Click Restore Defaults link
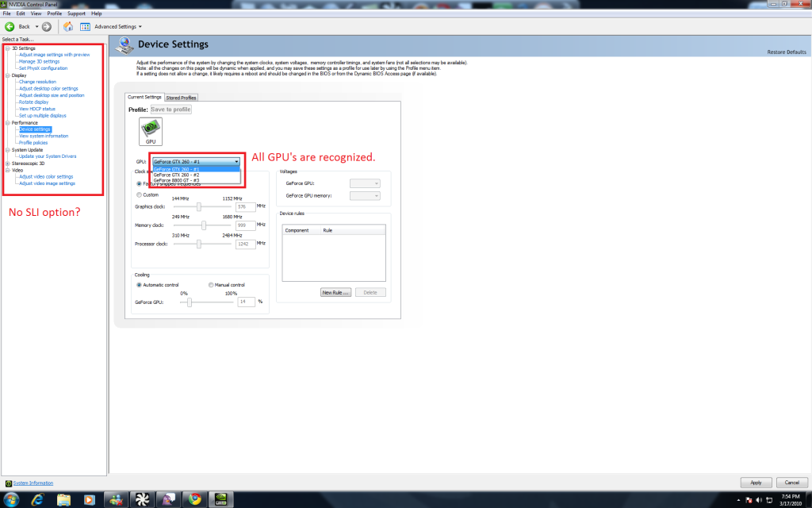 (x=787, y=52)
